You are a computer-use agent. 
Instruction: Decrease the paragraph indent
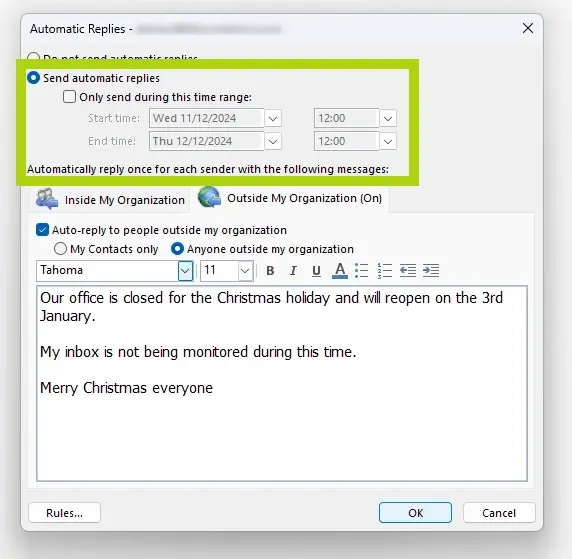408,271
